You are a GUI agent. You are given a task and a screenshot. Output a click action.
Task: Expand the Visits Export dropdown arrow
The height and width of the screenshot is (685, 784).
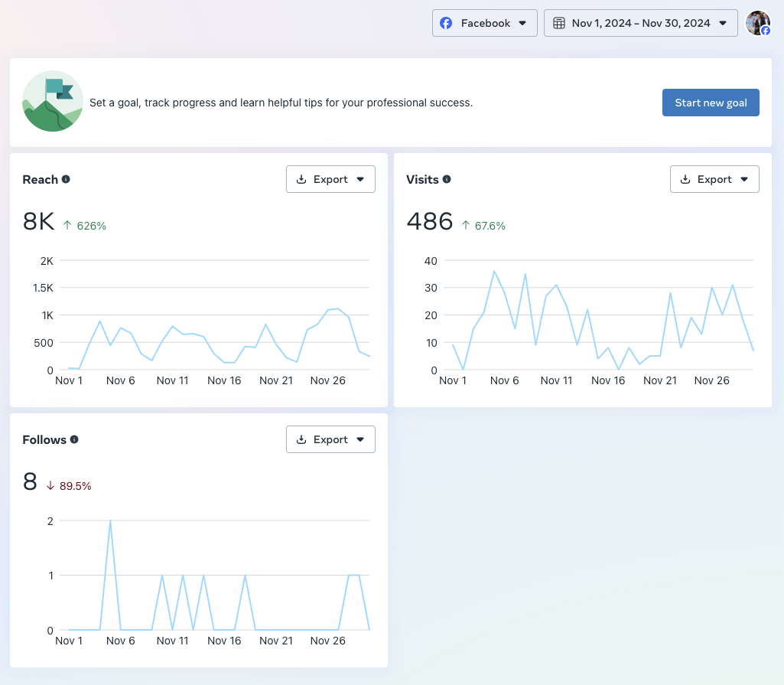[744, 179]
